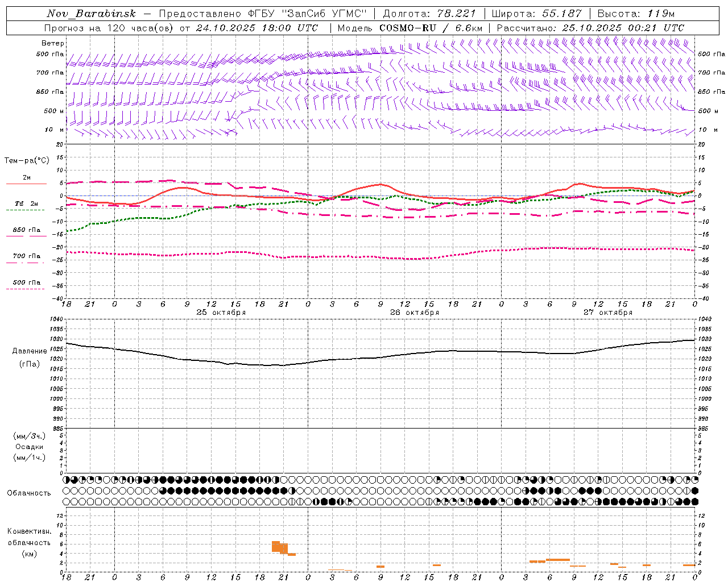Click the "(км)" unit under convective label
Image resolution: width=728 pixels, height=582 pixels.
coord(30,554)
